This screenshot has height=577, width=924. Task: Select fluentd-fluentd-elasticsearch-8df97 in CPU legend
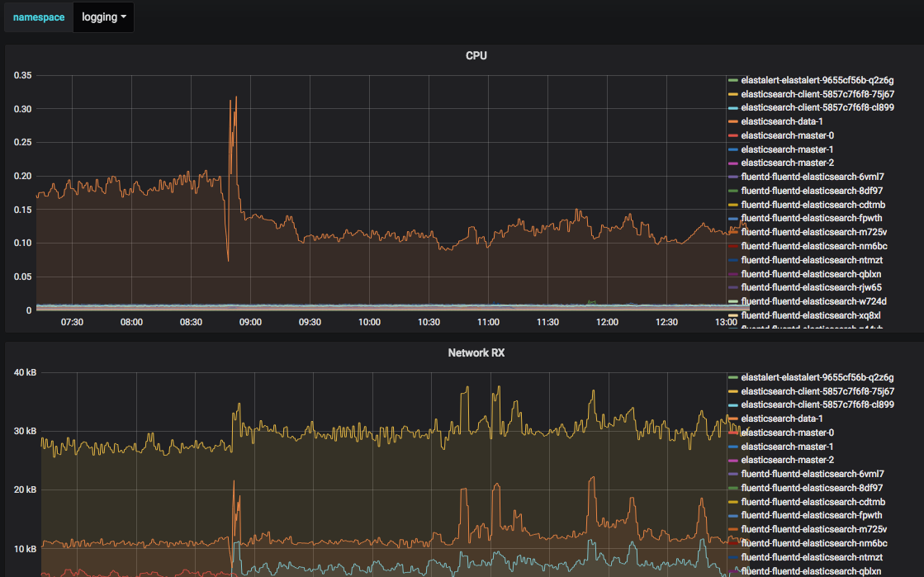812,191
